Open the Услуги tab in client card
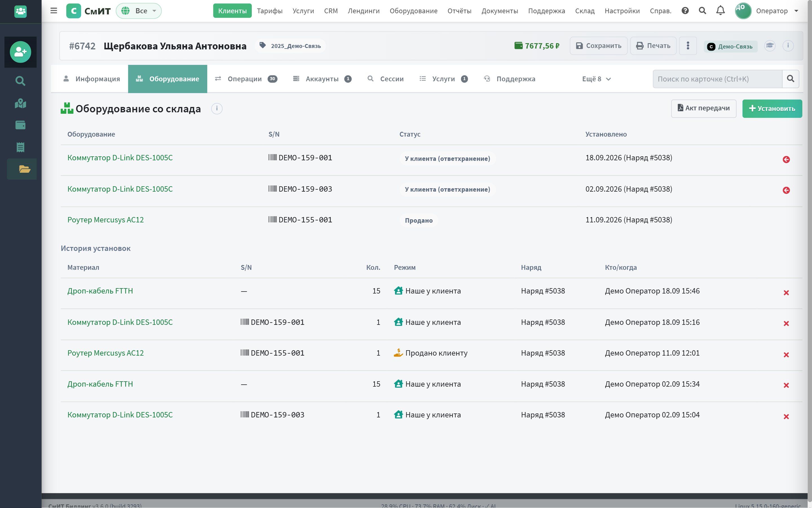Viewport: 812px width, 508px height. pyautogui.click(x=443, y=79)
